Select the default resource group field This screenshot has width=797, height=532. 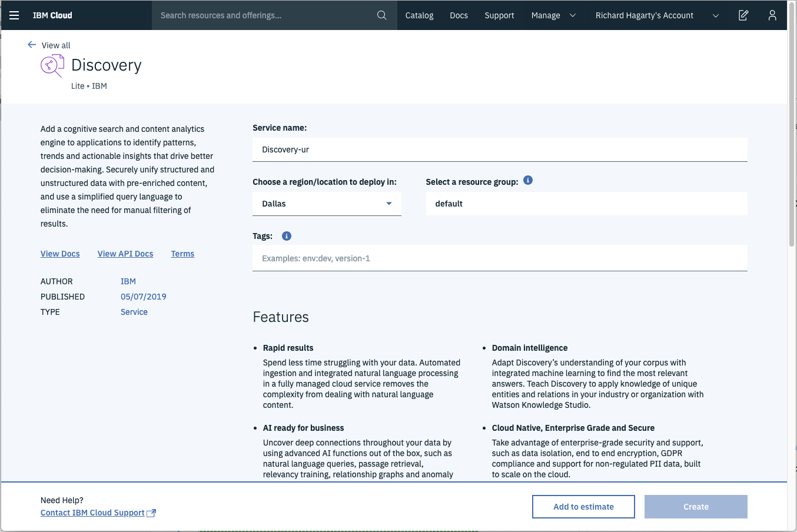586,204
